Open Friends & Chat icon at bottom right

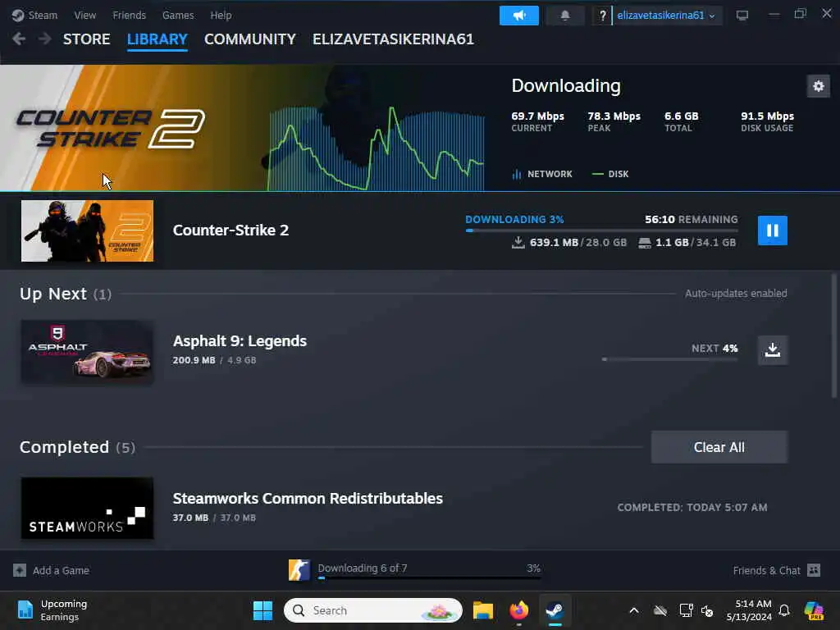(x=813, y=570)
